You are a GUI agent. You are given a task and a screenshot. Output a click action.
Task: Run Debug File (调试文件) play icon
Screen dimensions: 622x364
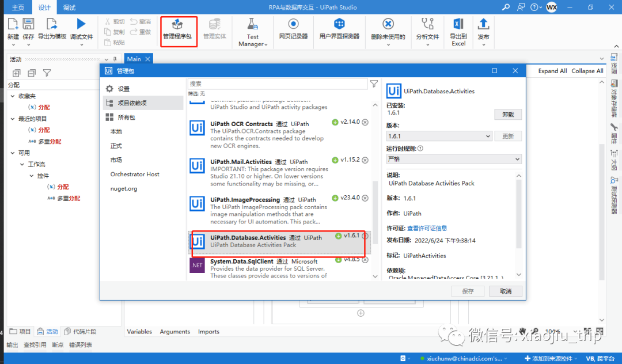tap(81, 24)
